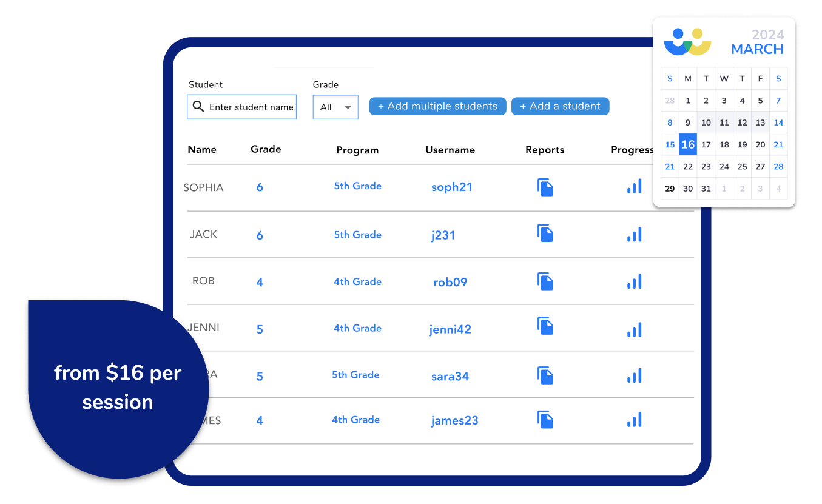
Task: Open Jack's reports document icon
Action: (x=545, y=234)
